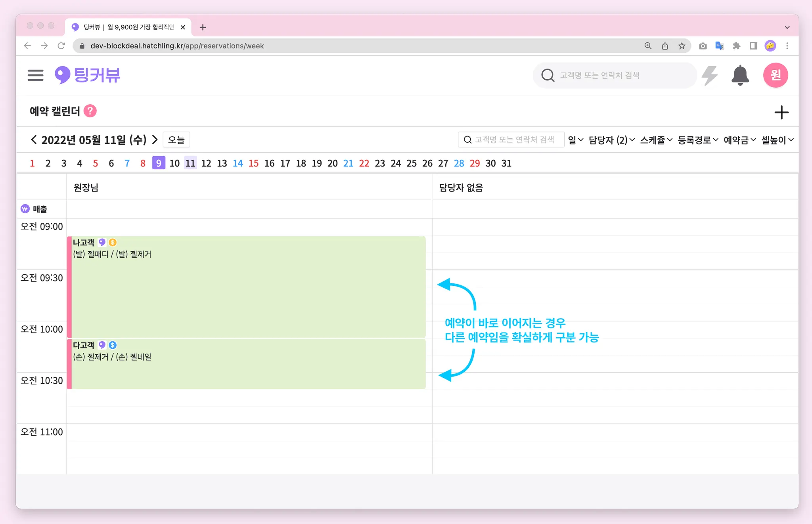The height and width of the screenshot is (524, 812).
Task: Click the 팅커뷰 logo
Action: click(88, 75)
